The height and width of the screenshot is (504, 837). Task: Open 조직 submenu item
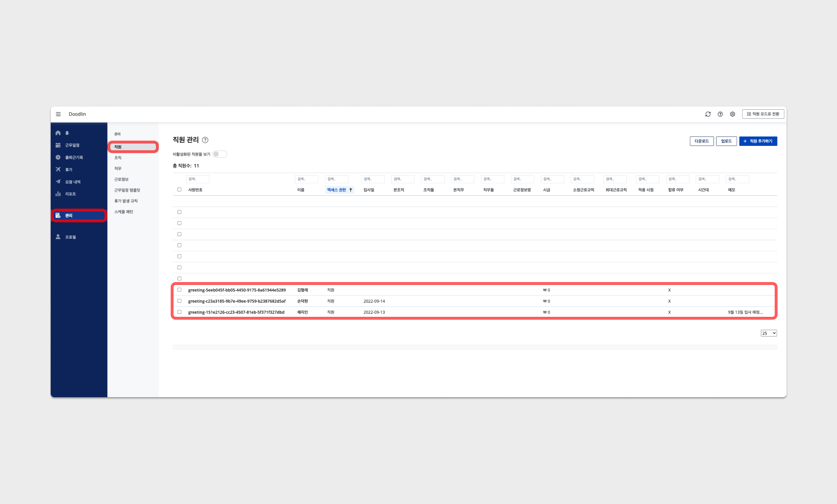[118, 158]
